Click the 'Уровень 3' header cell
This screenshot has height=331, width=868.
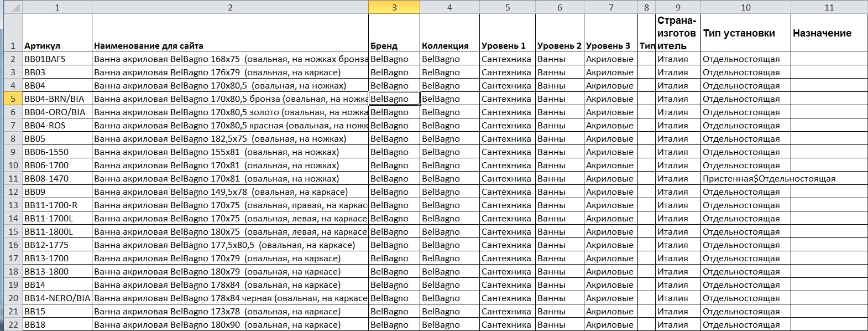pyautogui.click(x=611, y=33)
